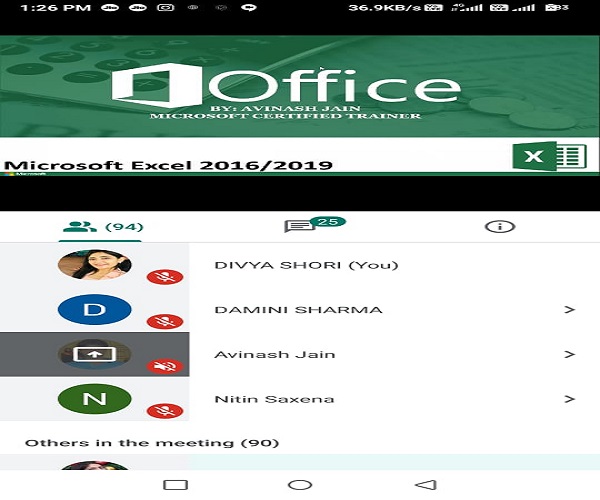Toggle Damini Sharma's muted microphone icon
The width and height of the screenshot is (600, 500).
[x=165, y=321]
